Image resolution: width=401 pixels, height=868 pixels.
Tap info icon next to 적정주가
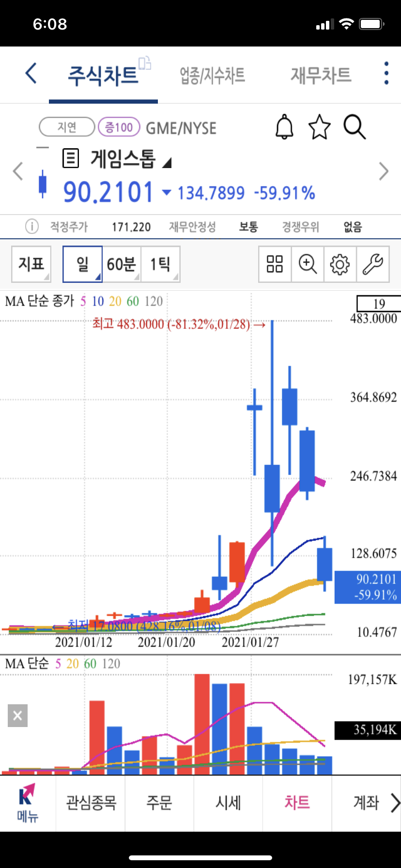pos(32,226)
